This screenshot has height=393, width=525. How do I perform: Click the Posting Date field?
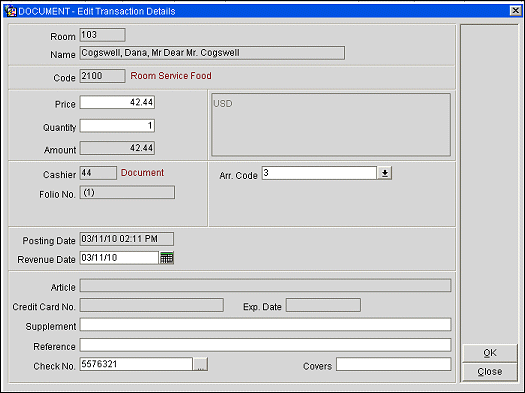(127, 239)
